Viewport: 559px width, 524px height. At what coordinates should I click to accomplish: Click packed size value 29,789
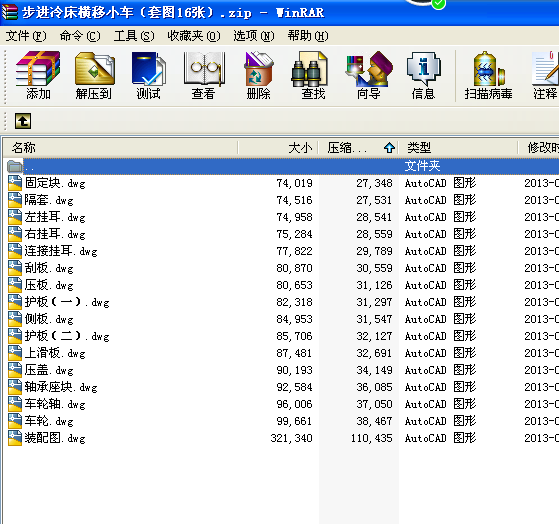coord(374,251)
